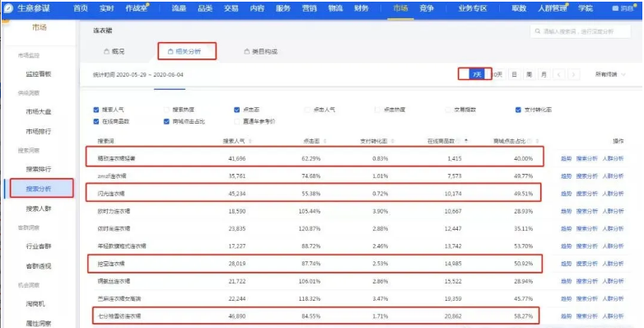Screen dimensions: 644x328
Task: Open 人群管理 in top navigation
Action: [553, 8]
